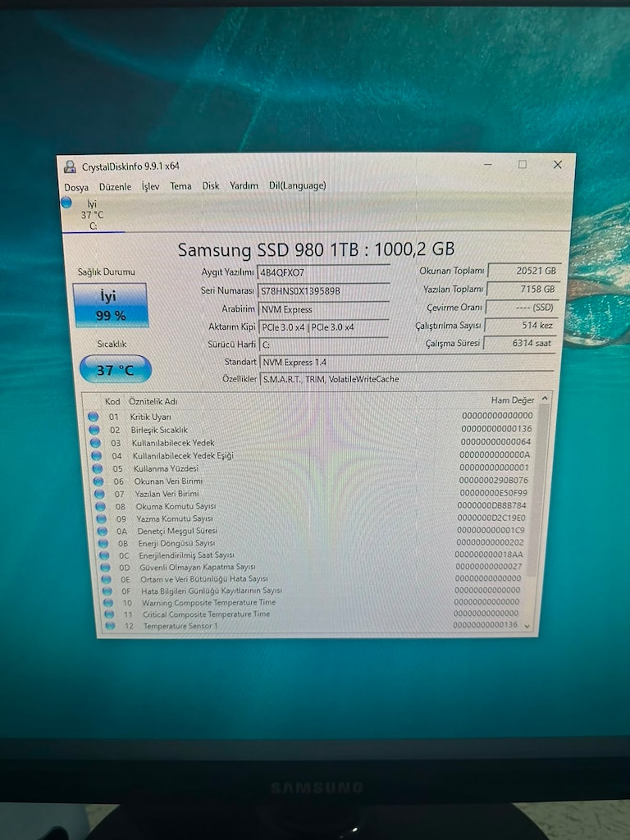Open the Dosya menu
The image size is (630, 840).
[76, 187]
